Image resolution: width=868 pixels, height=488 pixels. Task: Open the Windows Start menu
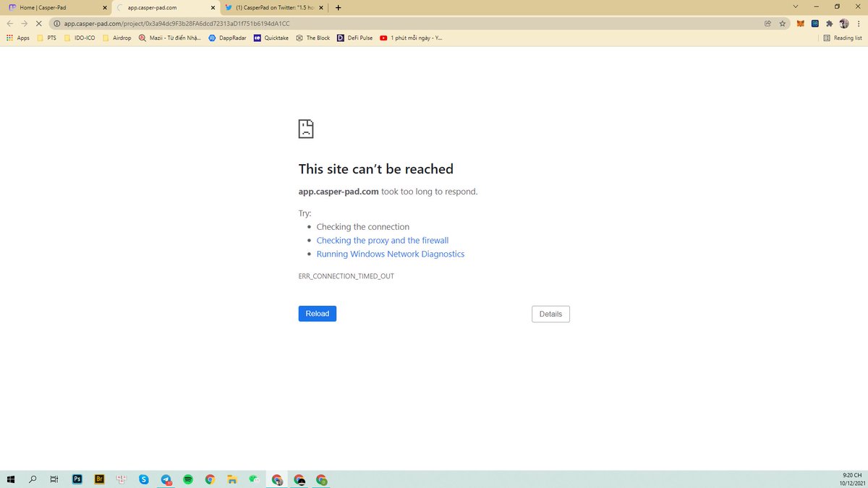click(11, 479)
